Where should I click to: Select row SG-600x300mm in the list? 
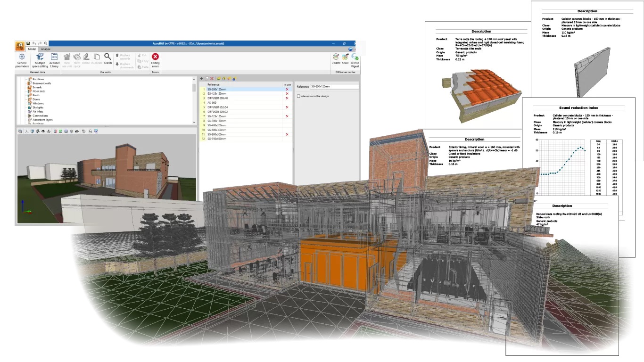point(246,130)
